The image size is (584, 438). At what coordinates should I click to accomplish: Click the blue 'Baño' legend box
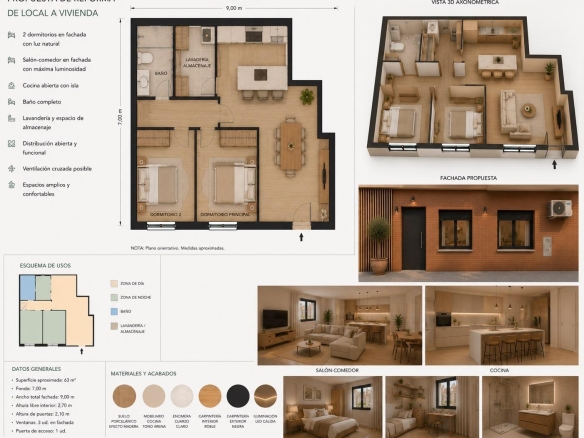(114, 311)
